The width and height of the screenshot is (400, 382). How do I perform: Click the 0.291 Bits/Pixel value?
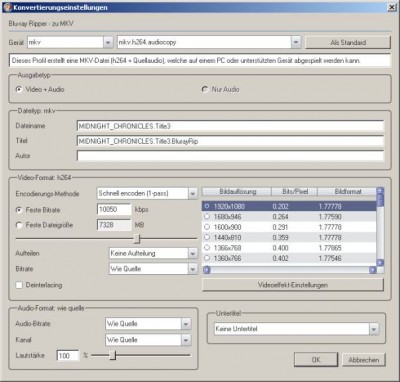coord(280,227)
